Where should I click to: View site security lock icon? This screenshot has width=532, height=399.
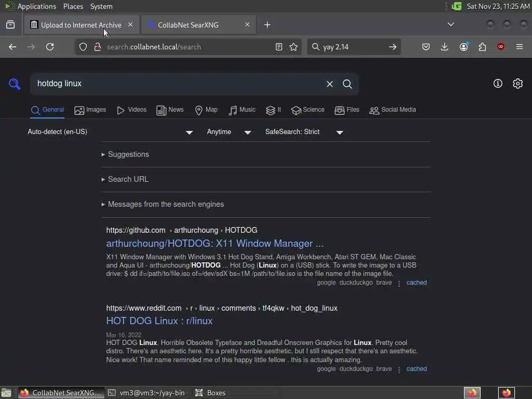(98, 47)
